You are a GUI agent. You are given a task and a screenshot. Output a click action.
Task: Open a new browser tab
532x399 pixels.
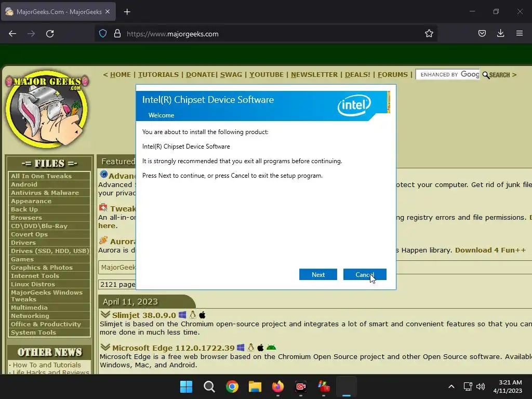point(127,12)
